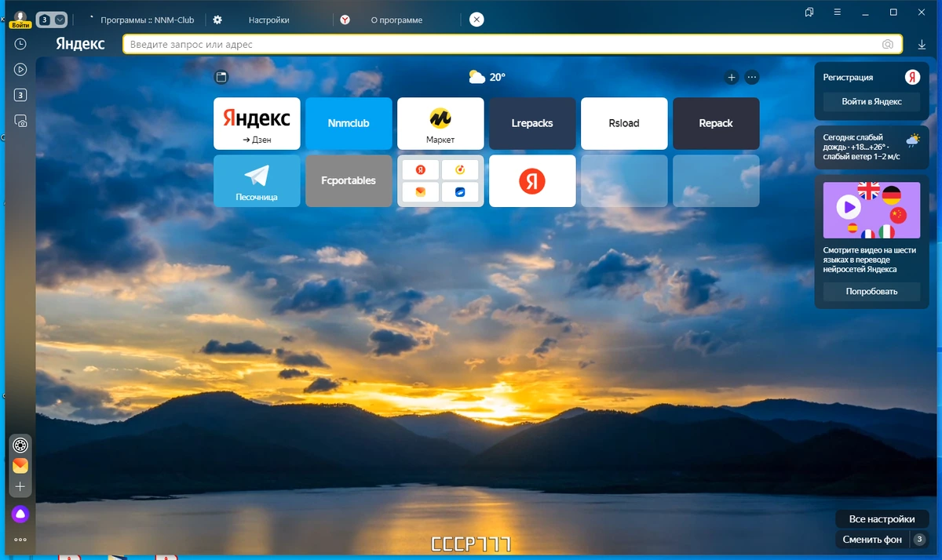942x560 pixels.
Task: Click the background counter badge 3
Action: point(919,540)
